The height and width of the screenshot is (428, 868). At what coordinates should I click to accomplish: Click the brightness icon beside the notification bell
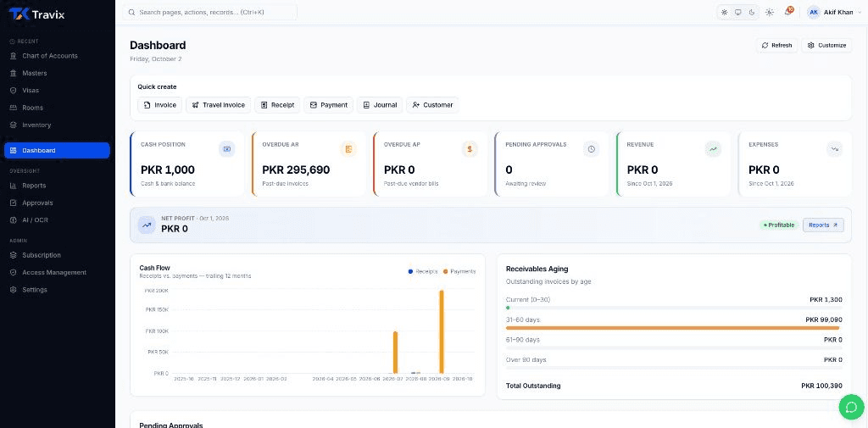[770, 12]
